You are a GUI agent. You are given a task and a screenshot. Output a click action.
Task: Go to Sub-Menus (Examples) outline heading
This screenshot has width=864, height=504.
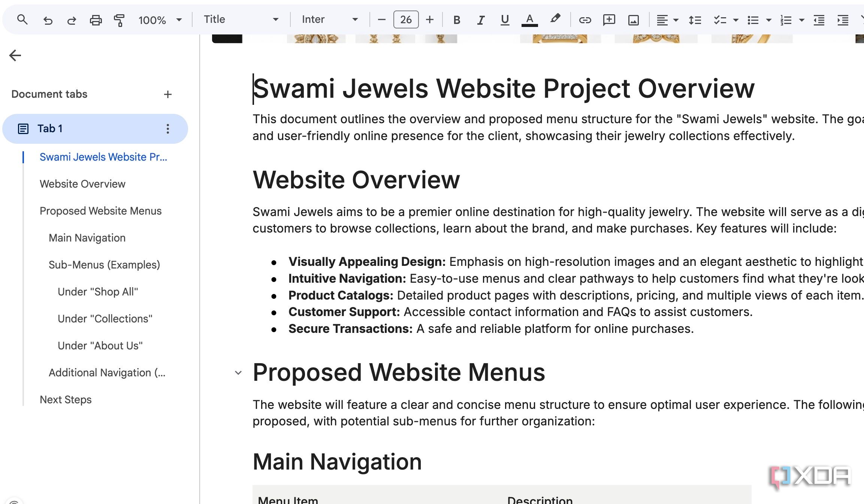pyautogui.click(x=104, y=265)
